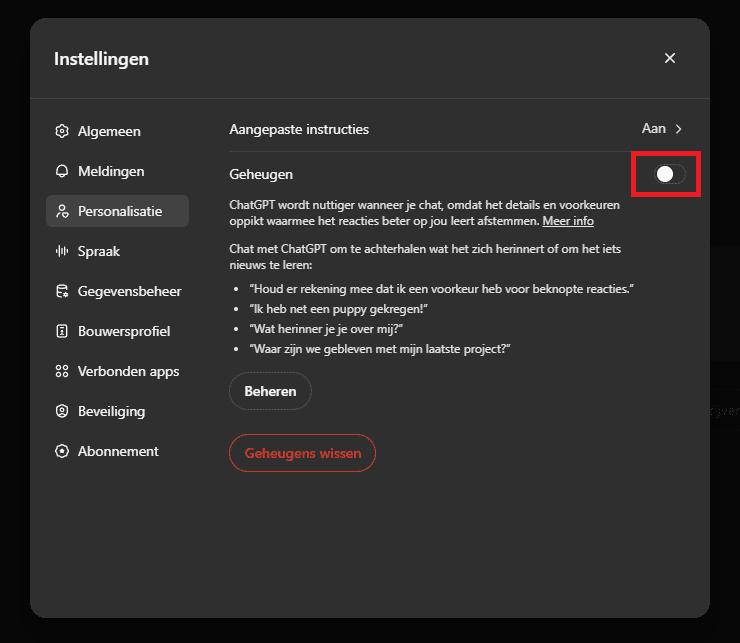Image resolution: width=740 pixels, height=643 pixels.
Task: Enable the Geheugen toggle switch
Action: tap(669, 174)
